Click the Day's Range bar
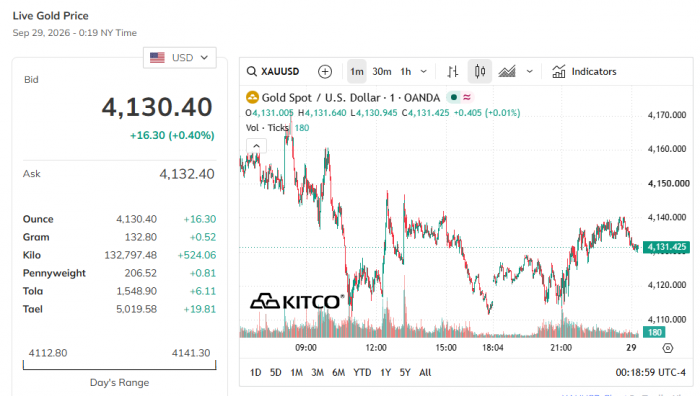 tap(120, 365)
